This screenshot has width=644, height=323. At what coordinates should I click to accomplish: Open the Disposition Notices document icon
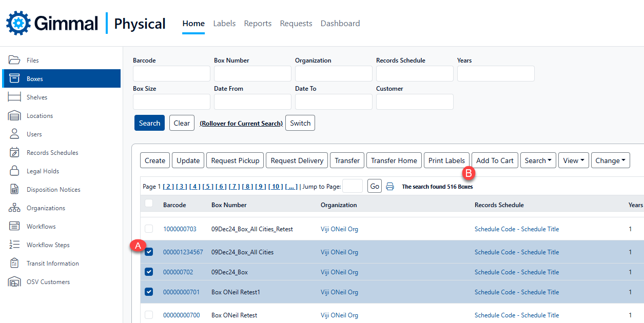point(14,189)
